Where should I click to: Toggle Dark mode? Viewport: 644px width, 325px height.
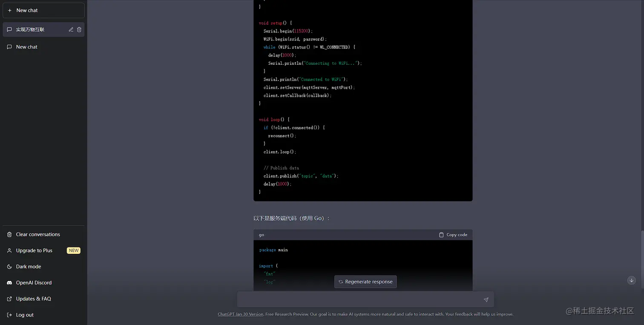click(x=43, y=267)
